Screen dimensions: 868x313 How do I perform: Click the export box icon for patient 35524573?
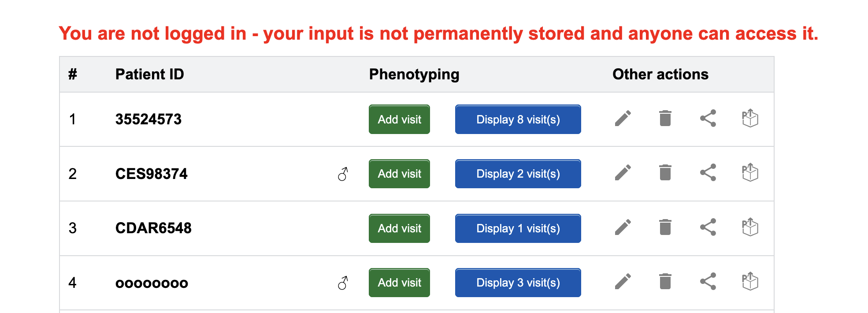pos(750,118)
